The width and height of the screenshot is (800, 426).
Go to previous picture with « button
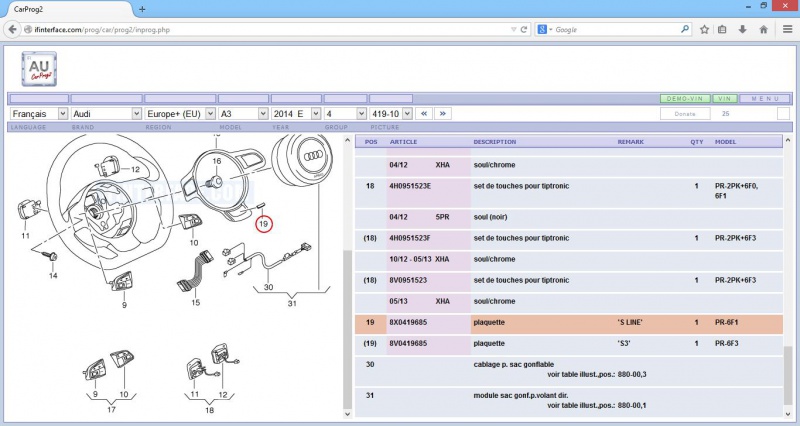coord(424,114)
